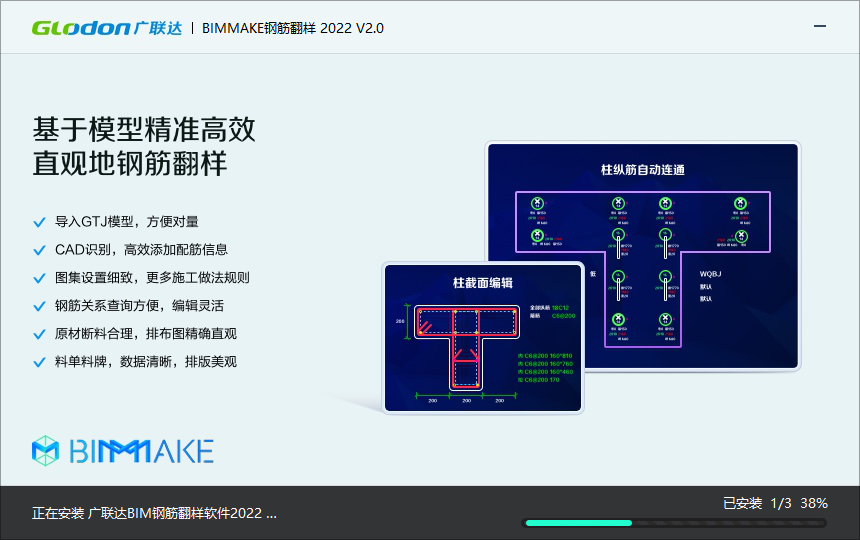Image resolution: width=860 pixels, height=540 pixels.
Task: Click the text 料单料牌，数据清晰，排版美观
Action: coord(146,361)
